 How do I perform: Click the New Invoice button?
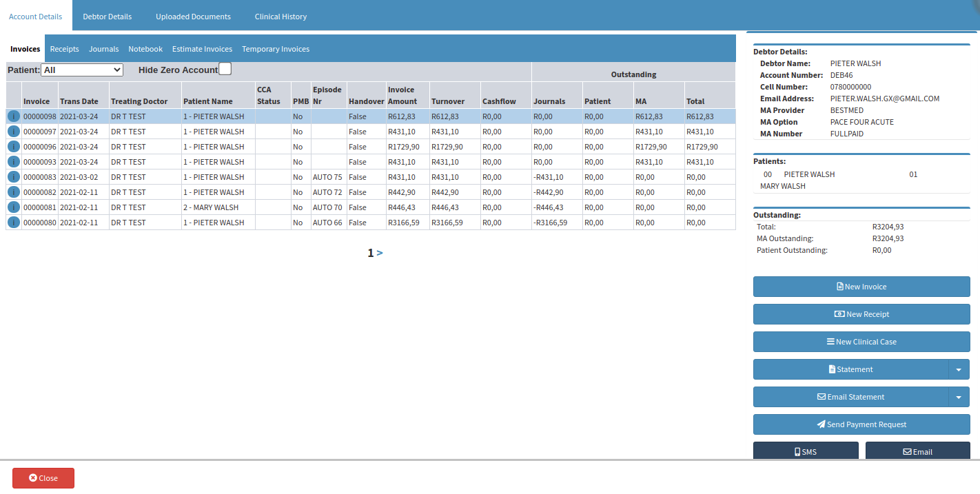[x=861, y=287]
